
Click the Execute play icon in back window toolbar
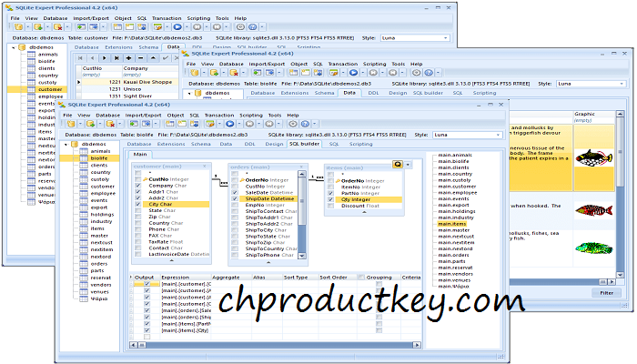coord(177,26)
